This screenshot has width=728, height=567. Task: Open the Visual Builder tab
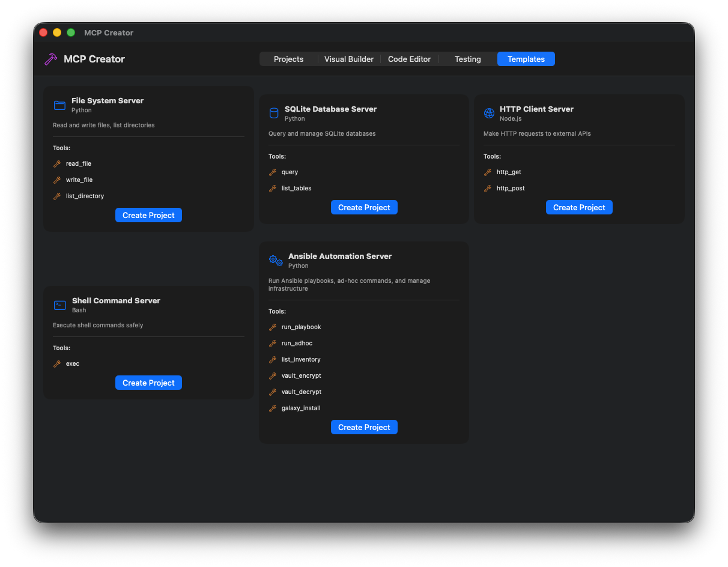[x=348, y=59]
